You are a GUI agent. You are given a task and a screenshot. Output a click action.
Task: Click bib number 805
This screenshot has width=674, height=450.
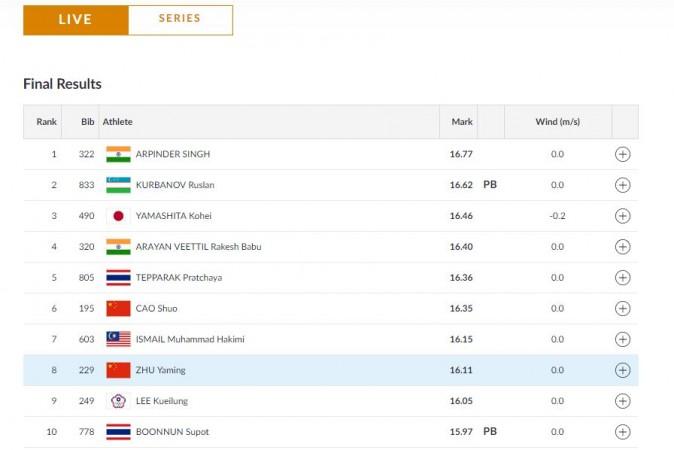(86, 278)
